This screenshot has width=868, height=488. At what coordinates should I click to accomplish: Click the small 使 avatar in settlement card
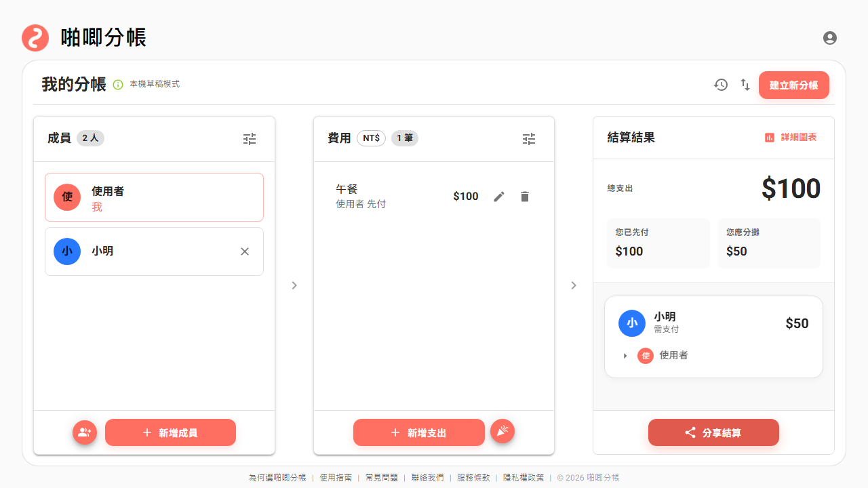pyautogui.click(x=646, y=356)
